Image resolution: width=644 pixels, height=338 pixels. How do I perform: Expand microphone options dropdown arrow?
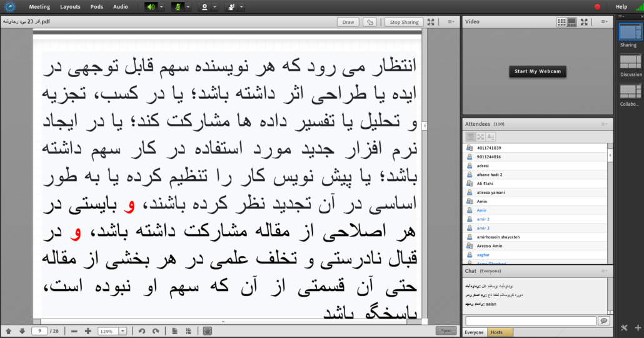tap(188, 7)
